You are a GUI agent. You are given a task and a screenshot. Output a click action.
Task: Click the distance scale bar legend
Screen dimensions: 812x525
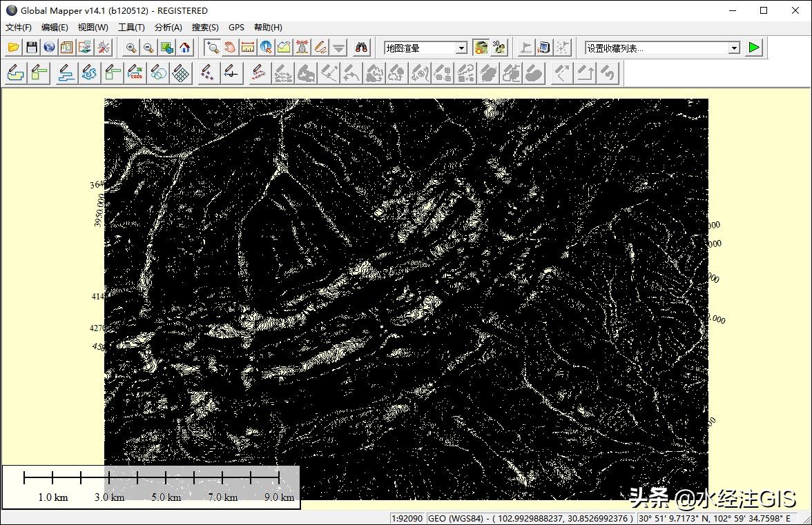[x=151, y=487]
